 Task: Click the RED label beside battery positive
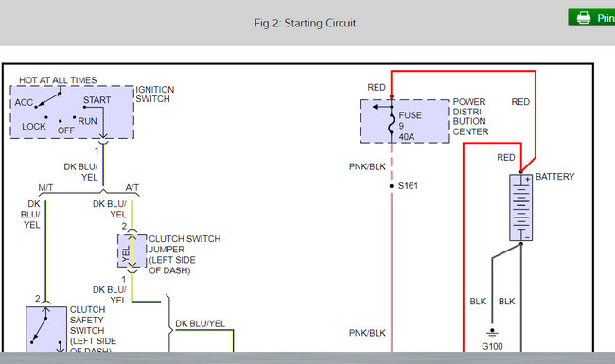tap(506, 158)
